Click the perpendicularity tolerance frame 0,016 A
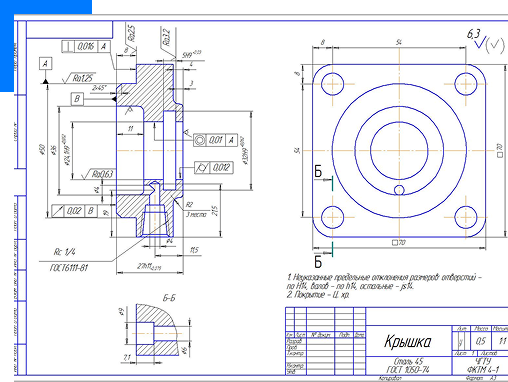This screenshot has width=508, height=382. pos(86,46)
